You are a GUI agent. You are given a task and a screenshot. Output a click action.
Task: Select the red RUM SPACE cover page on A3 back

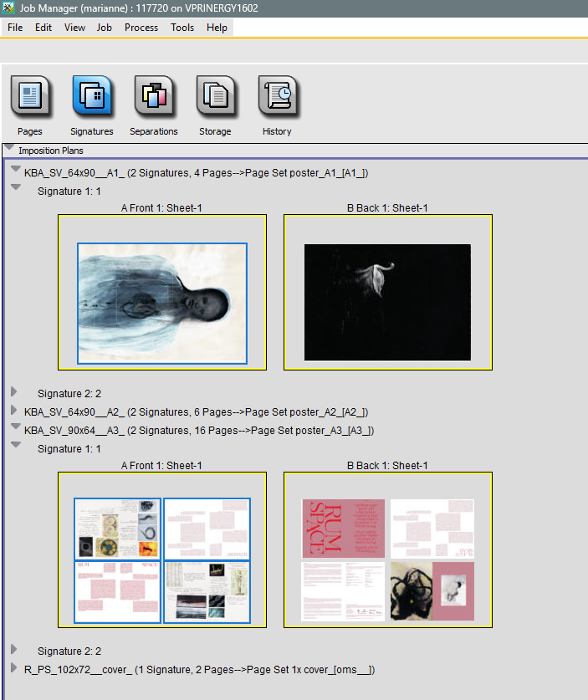coord(343,529)
